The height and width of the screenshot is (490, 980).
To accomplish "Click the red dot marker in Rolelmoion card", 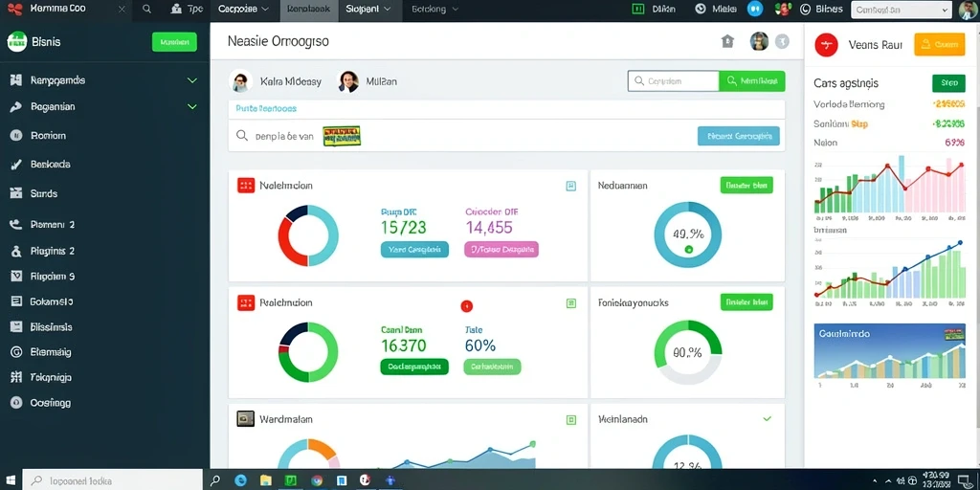I will 466,305.
